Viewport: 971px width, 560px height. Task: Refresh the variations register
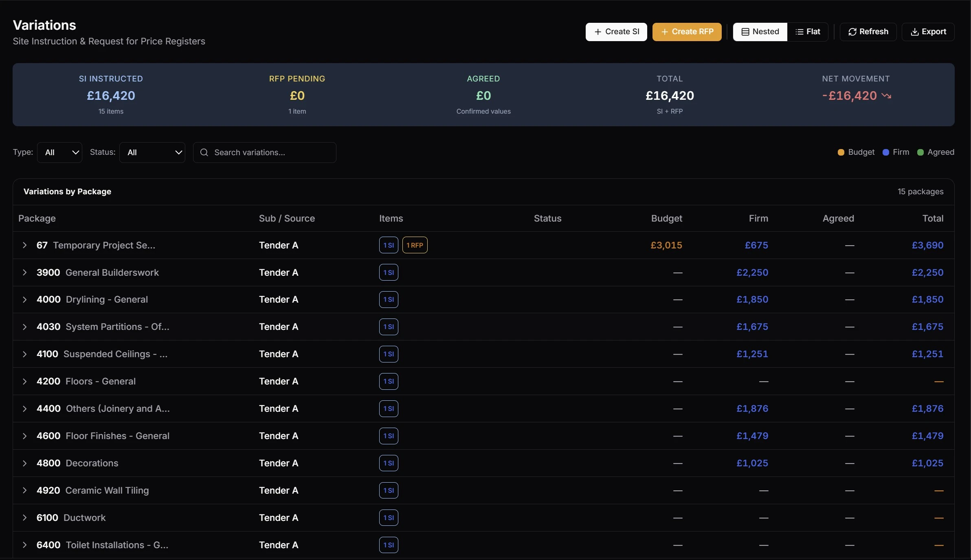pos(868,32)
